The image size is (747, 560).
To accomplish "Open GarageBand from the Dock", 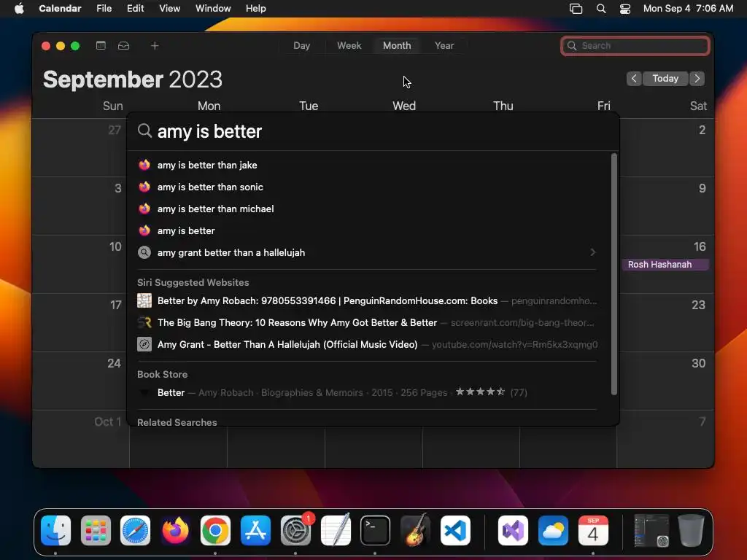I will click(x=415, y=531).
